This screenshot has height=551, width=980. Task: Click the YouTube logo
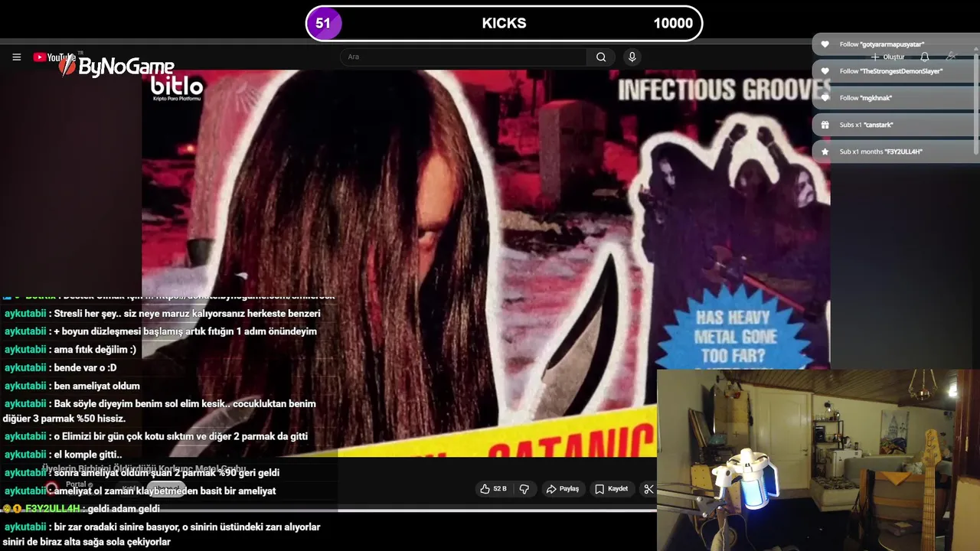(x=55, y=57)
